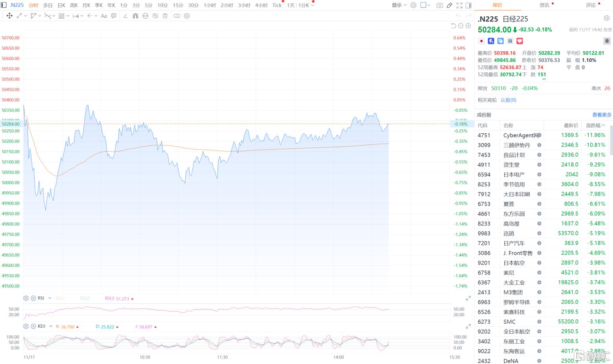Select the text annotation (Aa) tool

(104, 16)
